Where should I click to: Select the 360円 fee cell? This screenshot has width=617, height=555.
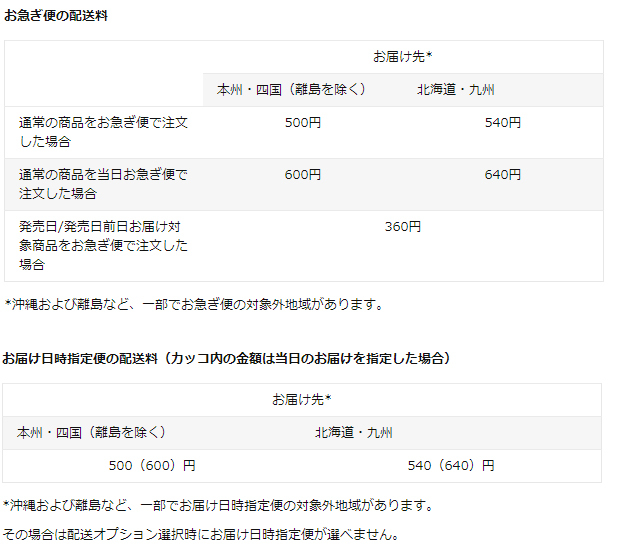click(402, 227)
